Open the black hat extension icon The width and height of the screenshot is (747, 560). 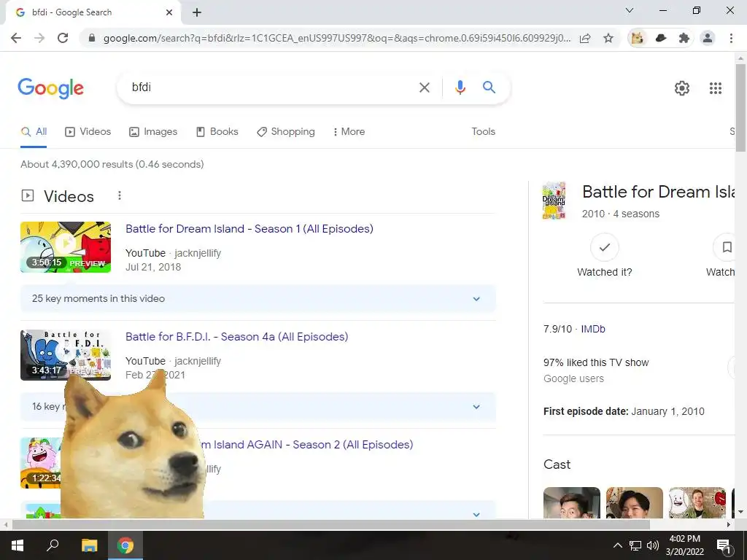point(661,38)
